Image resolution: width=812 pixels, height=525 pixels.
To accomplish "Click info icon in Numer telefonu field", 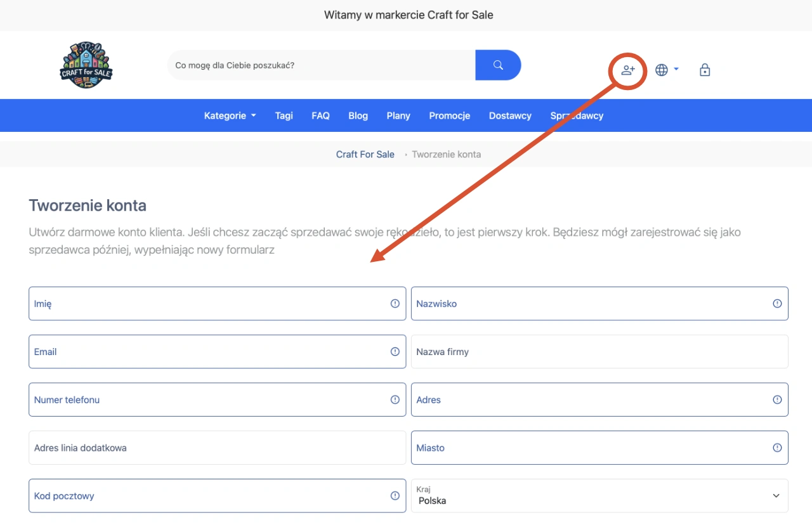I will 395,400.
